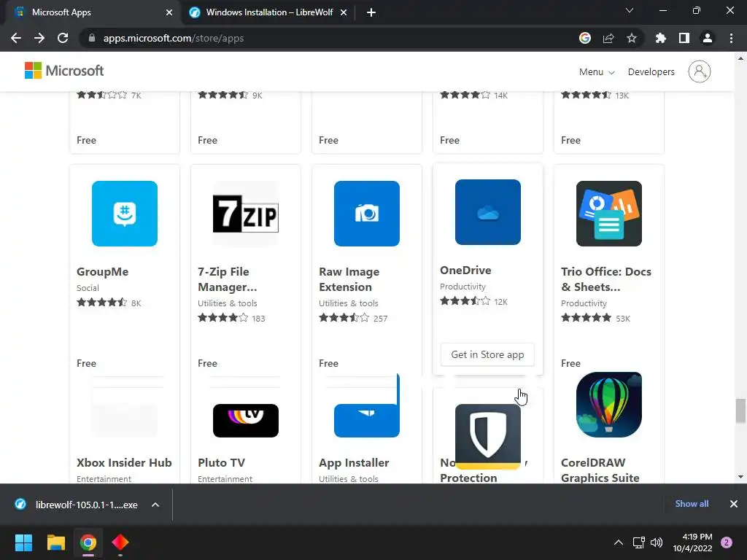The image size is (747, 560).
Task: Open the CorelDRAW balloon icon
Action: click(608, 405)
